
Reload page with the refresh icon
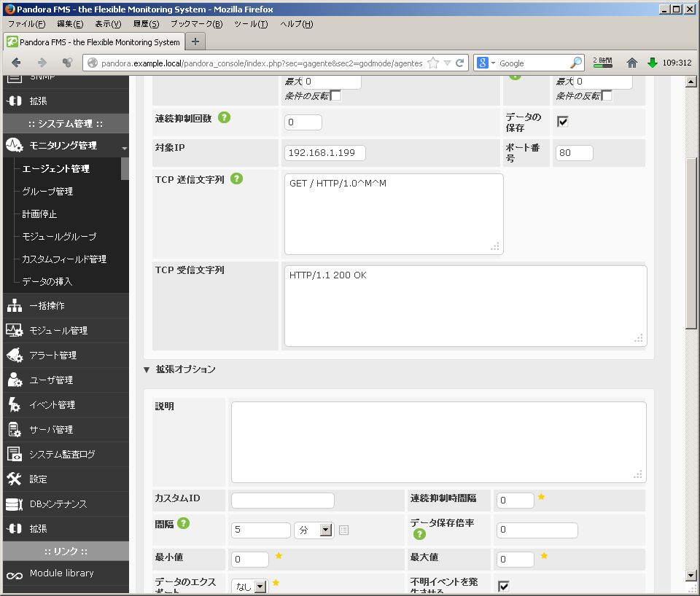click(459, 63)
